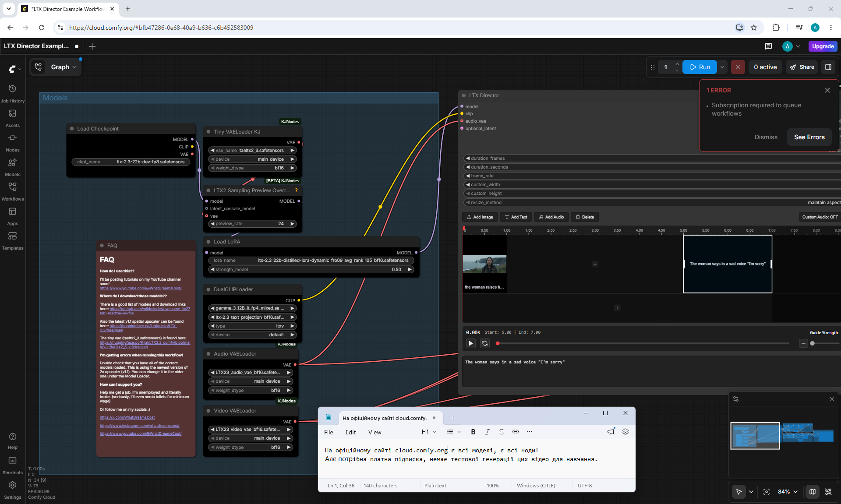Open the Apps panel

(x=12, y=216)
